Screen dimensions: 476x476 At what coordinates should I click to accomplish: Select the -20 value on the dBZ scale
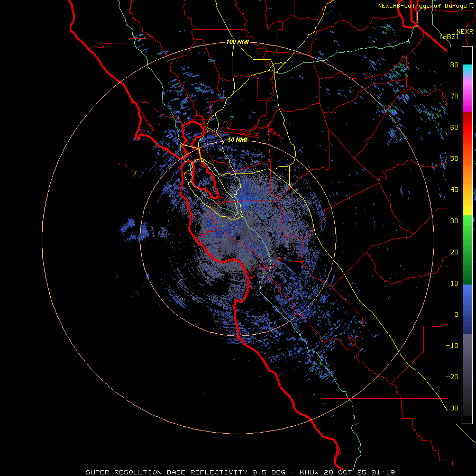pos(452,377)
